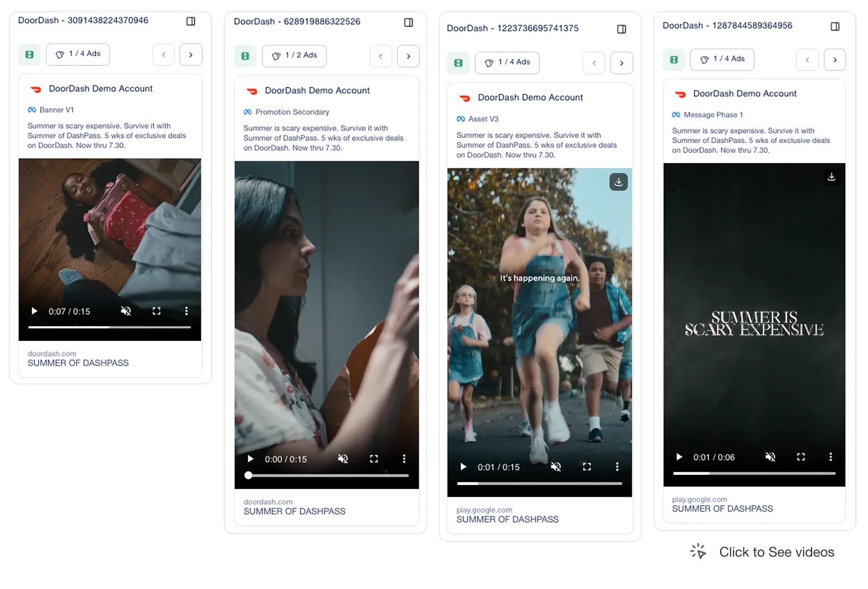The height and width of the screenshot is (589, 868).
Task: Go to previous ad in Asset V3 card
Action: 594,63
